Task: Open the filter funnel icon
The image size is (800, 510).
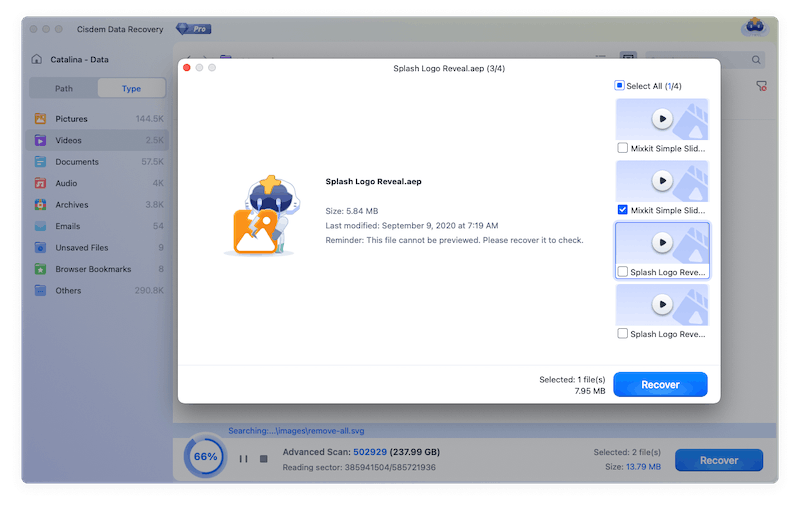Action: coord(761,86)
